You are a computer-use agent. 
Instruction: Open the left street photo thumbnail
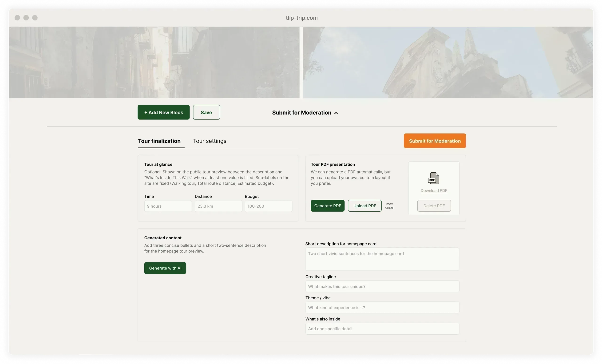click(x=154, y=62)
